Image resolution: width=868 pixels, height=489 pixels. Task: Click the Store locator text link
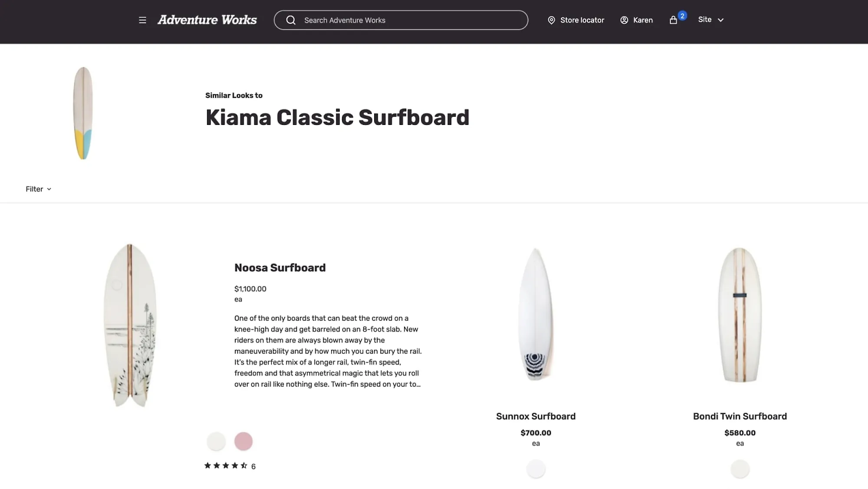click(582, 20)
